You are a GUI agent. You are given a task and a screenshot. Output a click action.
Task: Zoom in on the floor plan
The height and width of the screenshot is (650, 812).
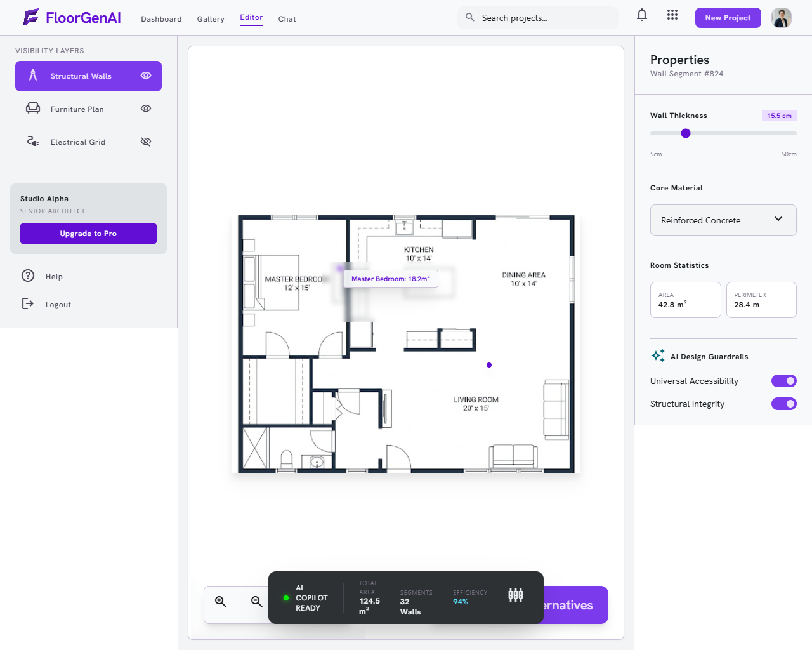(221, 602)
